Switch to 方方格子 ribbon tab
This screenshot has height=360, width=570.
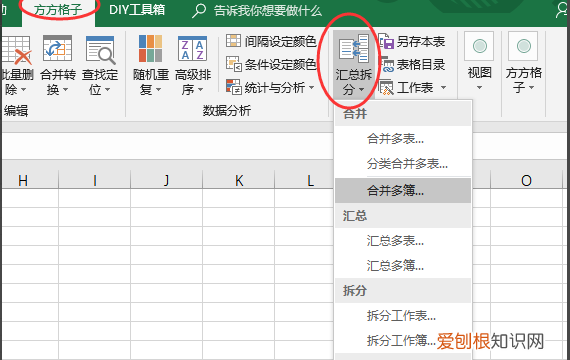pos(58,10)
